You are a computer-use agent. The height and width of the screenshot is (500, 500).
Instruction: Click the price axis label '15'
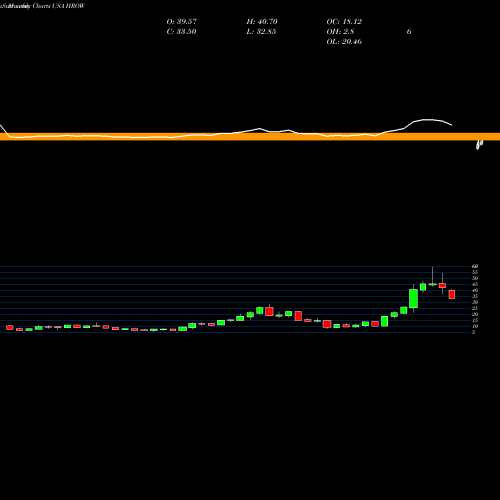tap(475, 320)
